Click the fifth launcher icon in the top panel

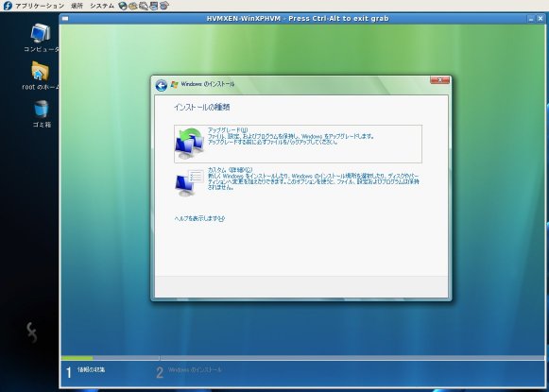pos(164,6)
